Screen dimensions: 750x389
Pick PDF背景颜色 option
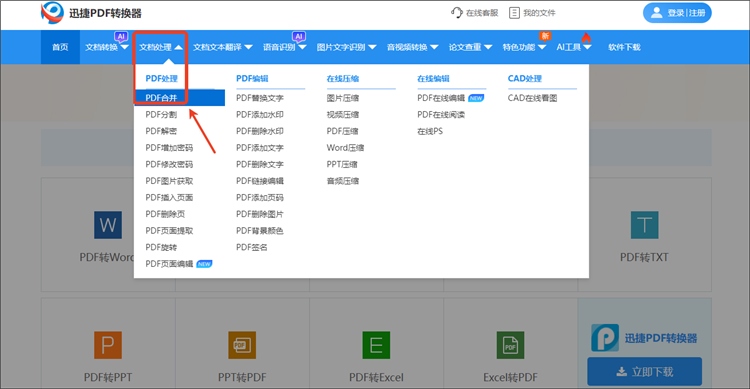(260, 231)
